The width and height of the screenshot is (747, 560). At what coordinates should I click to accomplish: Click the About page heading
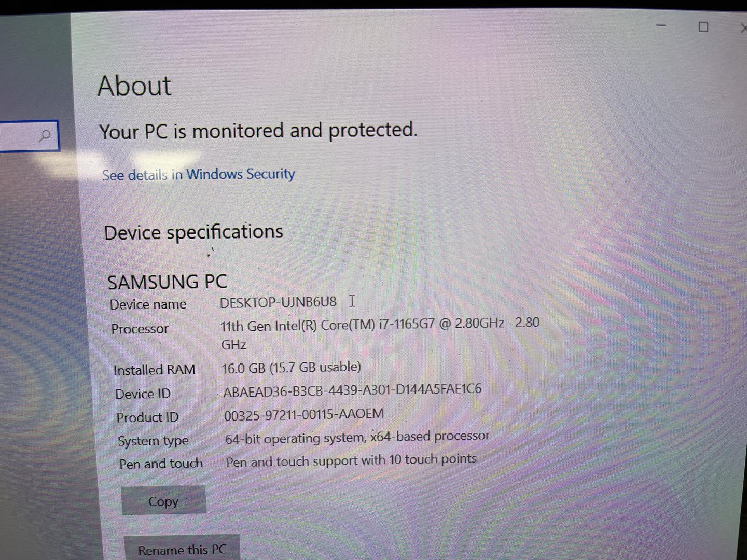click(x=134, y=86)
